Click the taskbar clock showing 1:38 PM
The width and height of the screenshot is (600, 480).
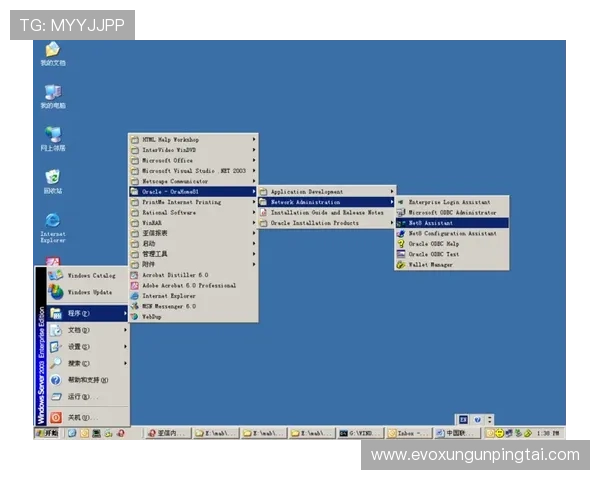point(548,433)
